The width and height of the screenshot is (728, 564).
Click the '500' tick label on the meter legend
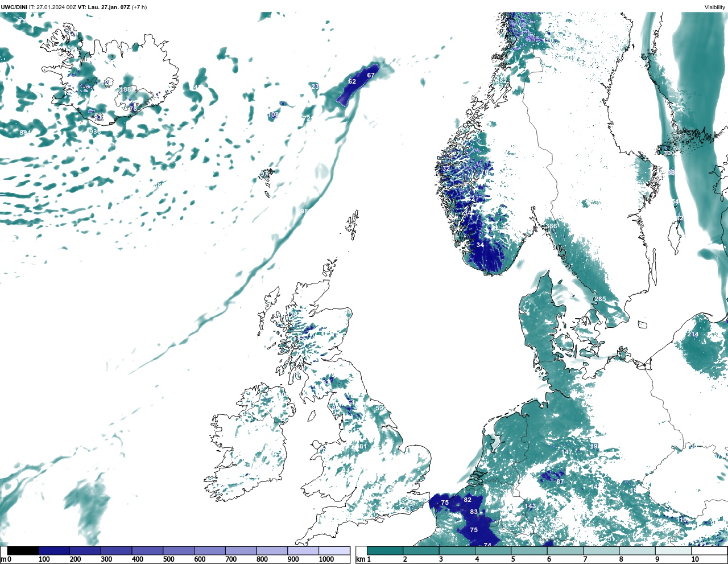coord(168,560)
